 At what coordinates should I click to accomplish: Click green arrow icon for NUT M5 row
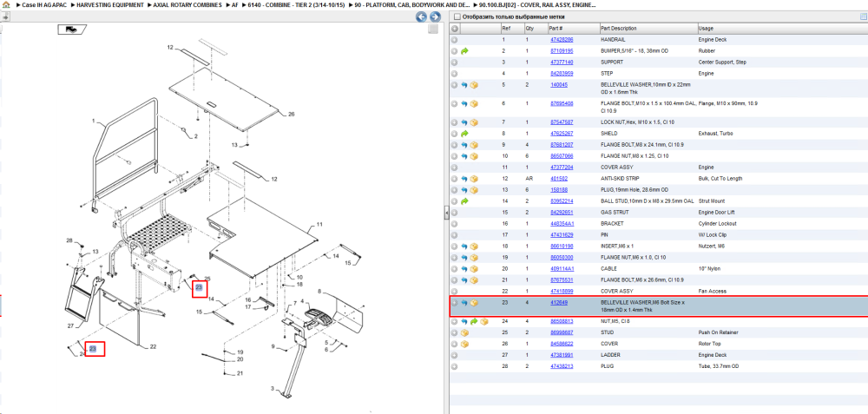[x=474, y=322]
